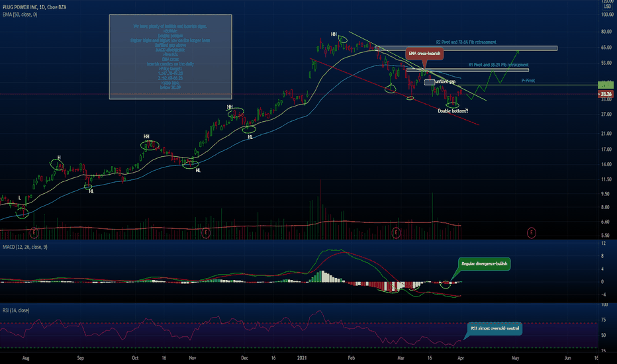Open the MACD (12, 26, close, 9) legend

pyautogui.click(x=24, y=247)
